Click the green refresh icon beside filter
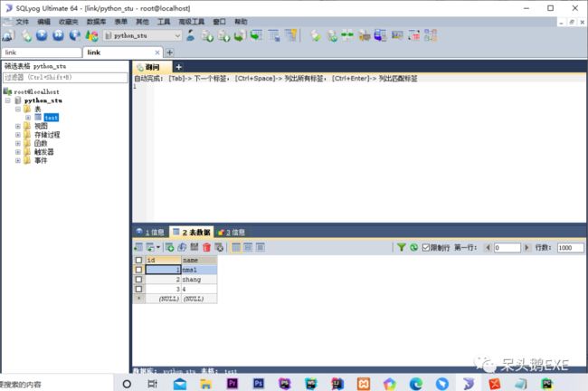The width and height of the screenshot is (588, 391). point(413,247)
